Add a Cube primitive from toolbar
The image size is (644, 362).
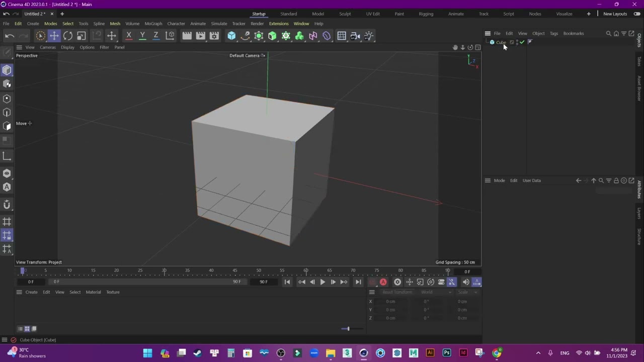click(231, 36)
